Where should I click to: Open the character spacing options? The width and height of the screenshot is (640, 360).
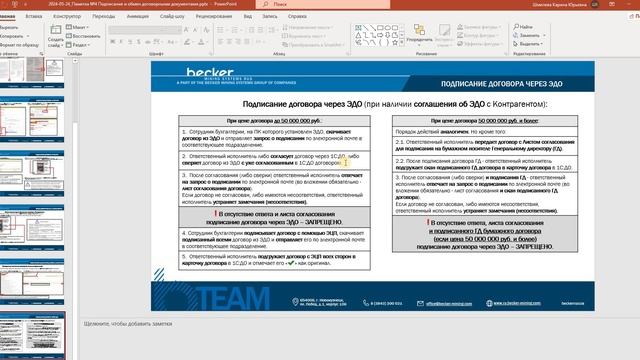click(x=158, y=42)
